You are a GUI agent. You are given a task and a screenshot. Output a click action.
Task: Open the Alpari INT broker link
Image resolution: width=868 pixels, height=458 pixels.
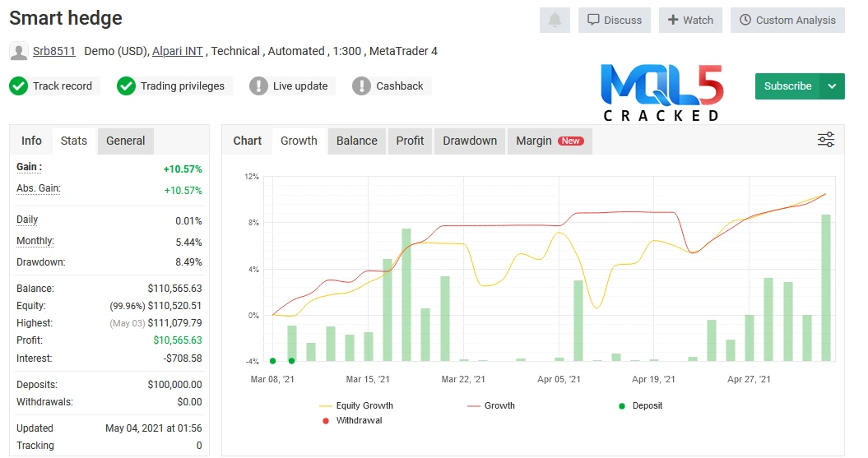pyautogui.click(x=178, y=51)
